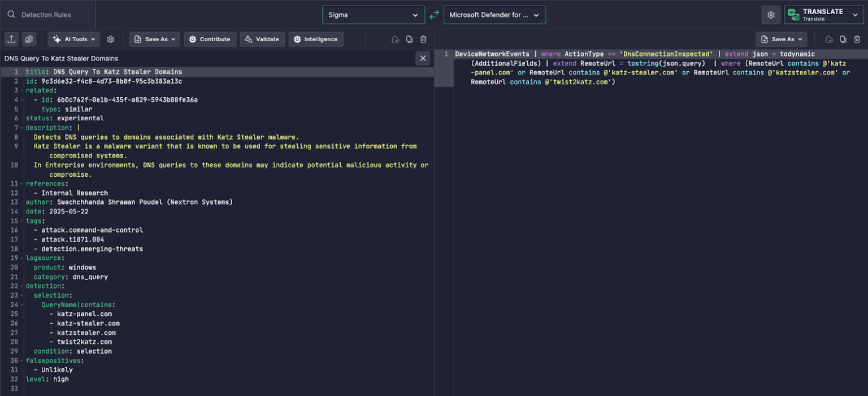
Task: Expand the Translate button chevron options
Action: pos(854,15)
